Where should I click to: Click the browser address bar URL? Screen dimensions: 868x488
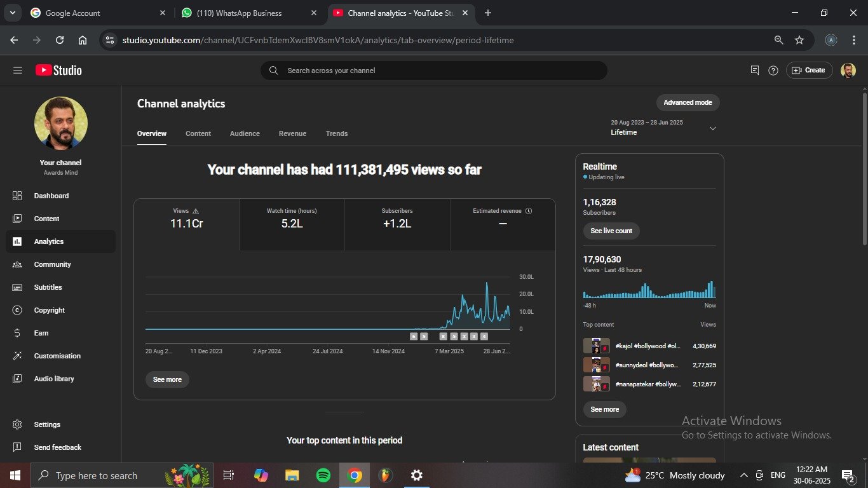(318, 40)
